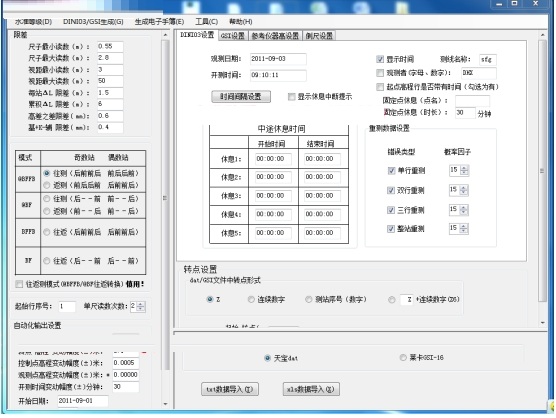The width and height of the screenshot is (556, 418).
Task: Uncheck the 双行重测 checkbox
Action: pyautogui.click(x=391, y=190)
